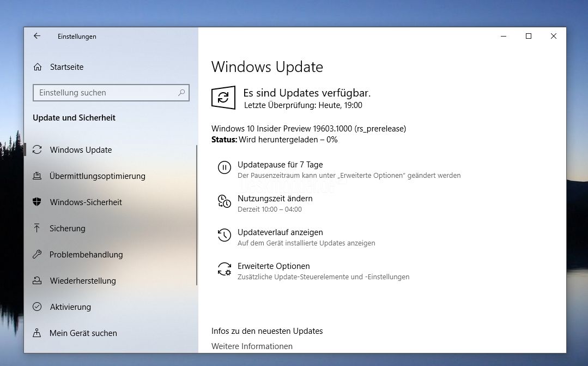The width and height of the screenshot is (588, 366).
Task: Click the Updateverlauf history icon
Action: [225, 235]
